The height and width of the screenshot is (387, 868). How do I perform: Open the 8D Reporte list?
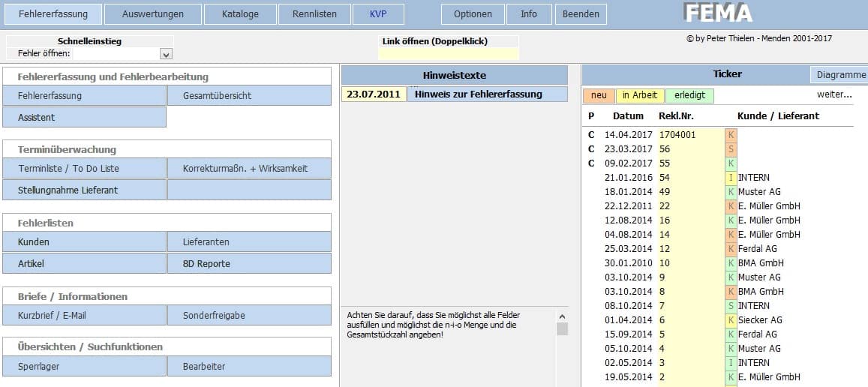pos(249,263)
